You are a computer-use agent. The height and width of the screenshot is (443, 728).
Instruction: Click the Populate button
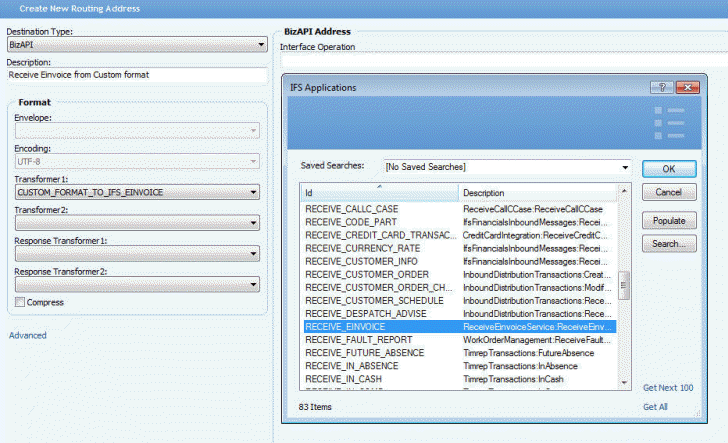click(669, 221)
